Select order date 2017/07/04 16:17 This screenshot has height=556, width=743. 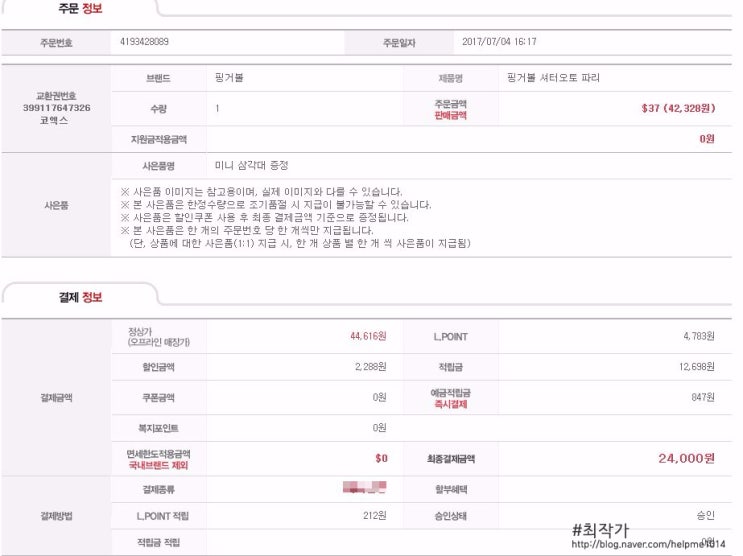(x=499, y=42)
